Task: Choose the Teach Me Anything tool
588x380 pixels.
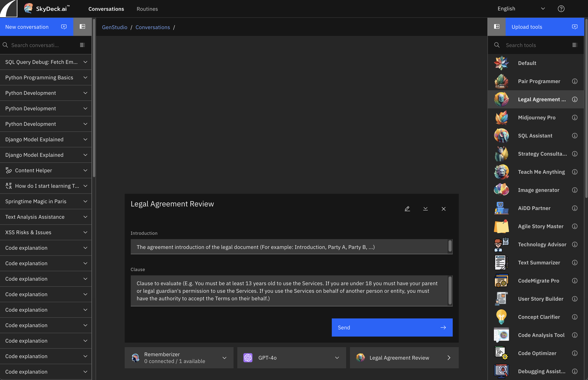Action: tap(541, 172)
